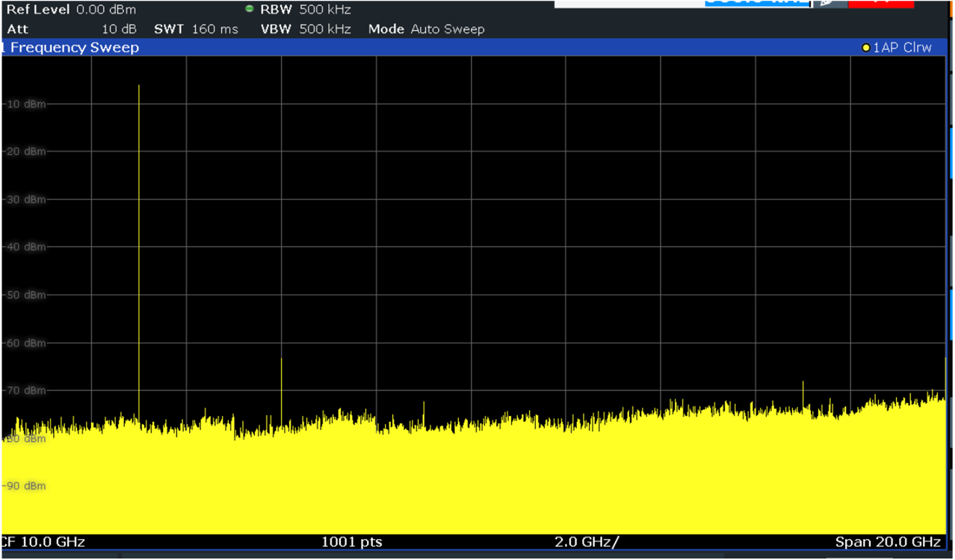The width and height of the screenshot is (955, 560).
Task: Open the red status indicator at top right
Action: (x=882, y=4)
